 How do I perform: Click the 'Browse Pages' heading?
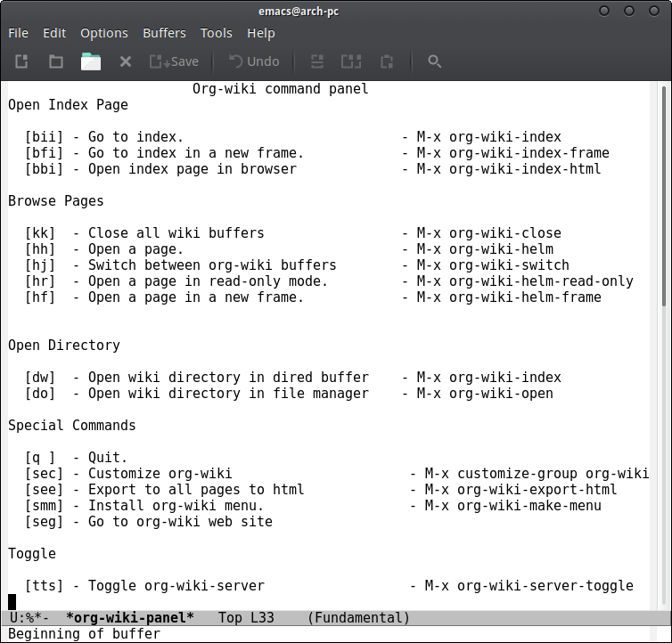coord(56,201)
